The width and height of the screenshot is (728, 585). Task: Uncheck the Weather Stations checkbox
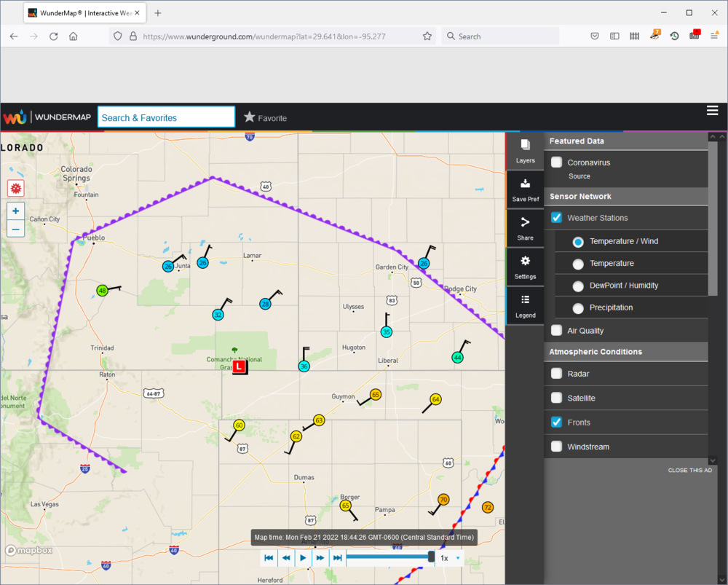[x=557, y=218]
